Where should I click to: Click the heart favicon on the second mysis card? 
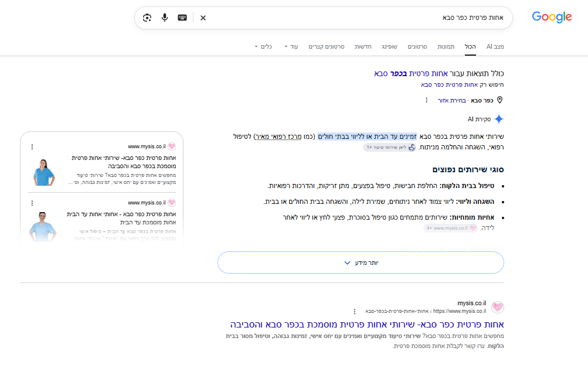(172, 203)
